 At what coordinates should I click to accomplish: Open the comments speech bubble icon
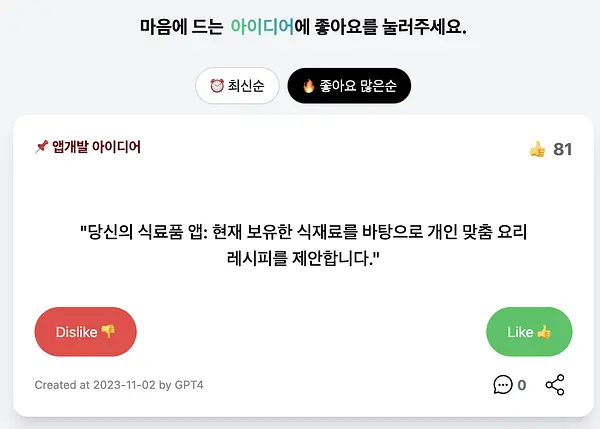click(x=503, y=385)
